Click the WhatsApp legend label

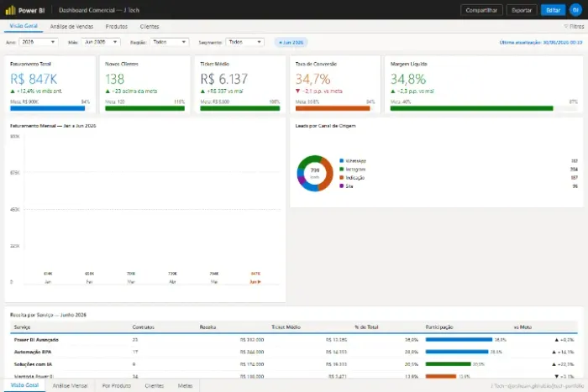pyautogui.click(x=356, y=161)
